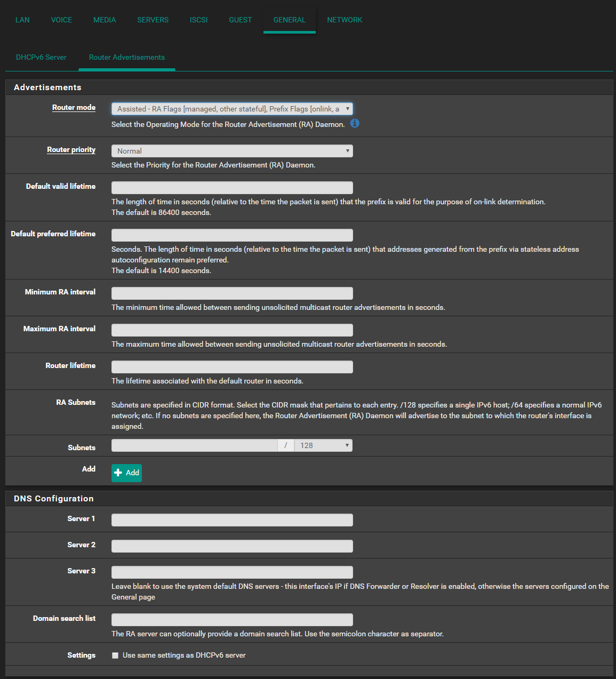
Task: Select the SERVERS interface tab
Action: (153, 20)
